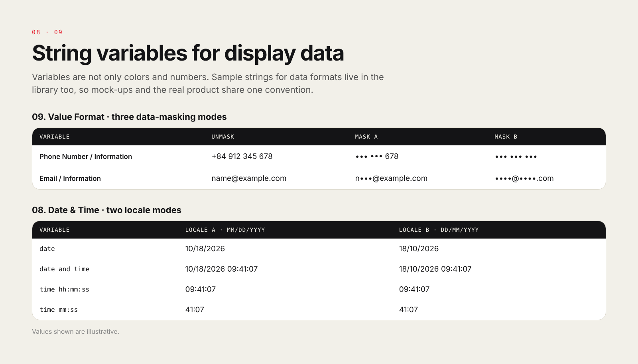Click the value "10/18/2026 09:41:07"
638x364 pixels.
[x=221, y=269]
